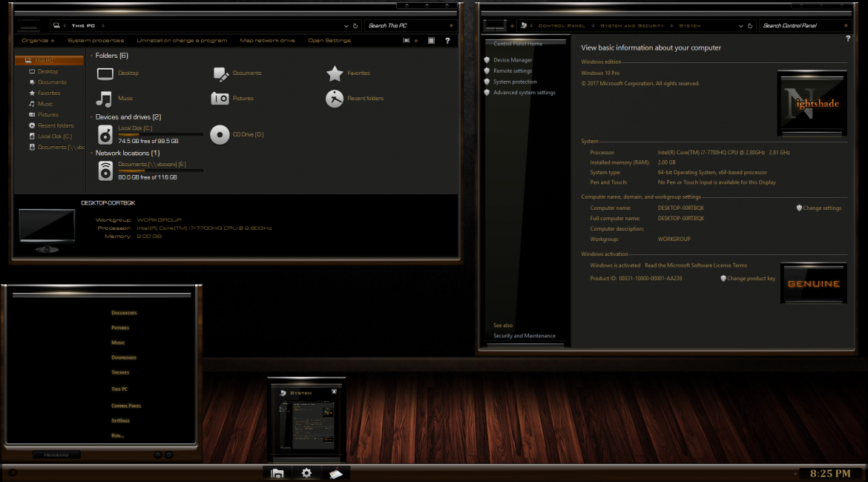Collapse the Devices and drives (2) group

coord(91,117)
